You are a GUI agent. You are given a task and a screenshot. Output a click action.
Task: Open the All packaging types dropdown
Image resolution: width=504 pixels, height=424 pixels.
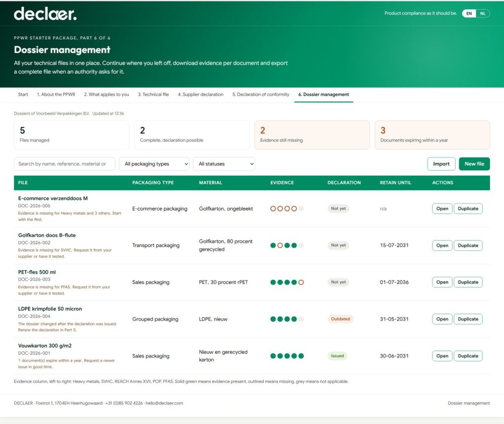(x=154, y=164)
